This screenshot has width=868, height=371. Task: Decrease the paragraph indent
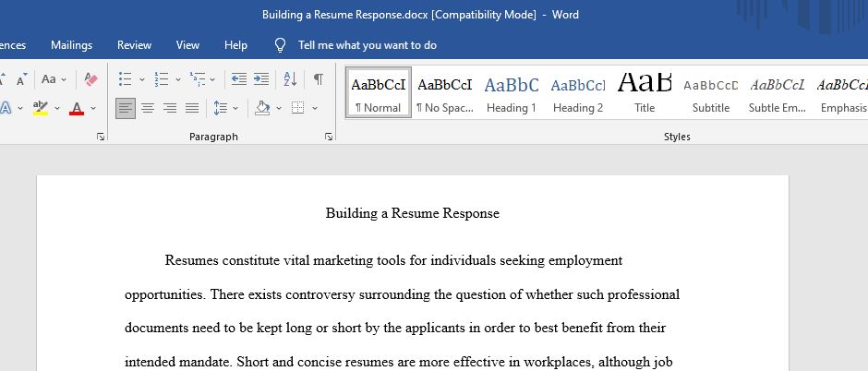(239, 79)
